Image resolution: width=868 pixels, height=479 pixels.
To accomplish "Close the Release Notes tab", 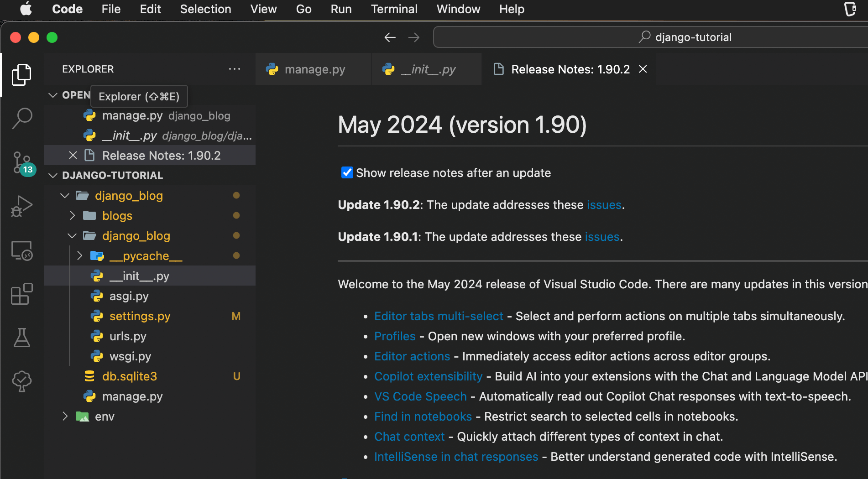I will pos(643,69).
